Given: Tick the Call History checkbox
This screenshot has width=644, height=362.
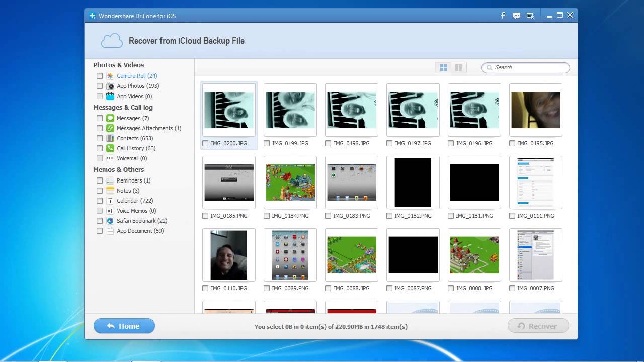Looking at the screenshot, I should 100,148.
